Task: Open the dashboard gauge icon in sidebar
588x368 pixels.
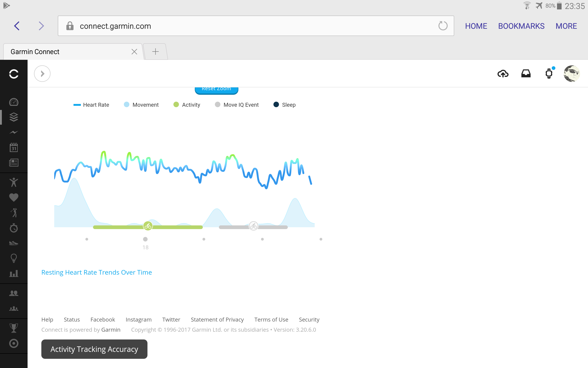Action: 14,102
